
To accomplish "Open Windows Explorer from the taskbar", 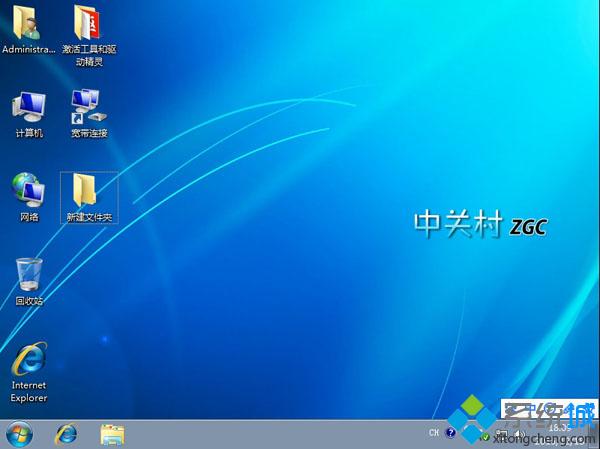I will (112, 435).
